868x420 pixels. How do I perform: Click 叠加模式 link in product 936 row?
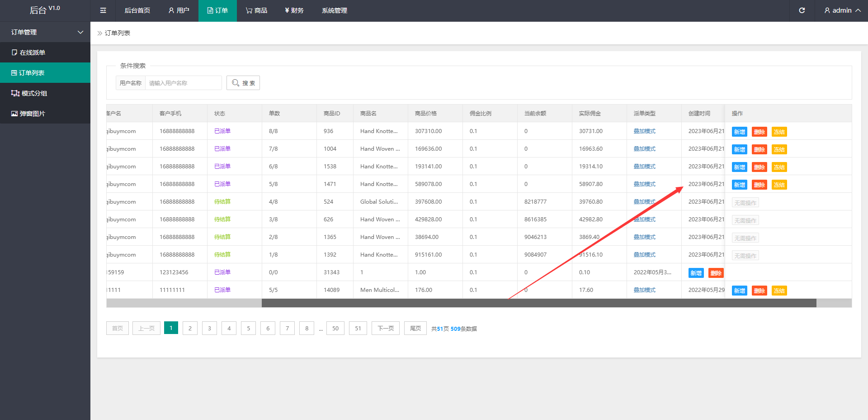click(644, 131)
